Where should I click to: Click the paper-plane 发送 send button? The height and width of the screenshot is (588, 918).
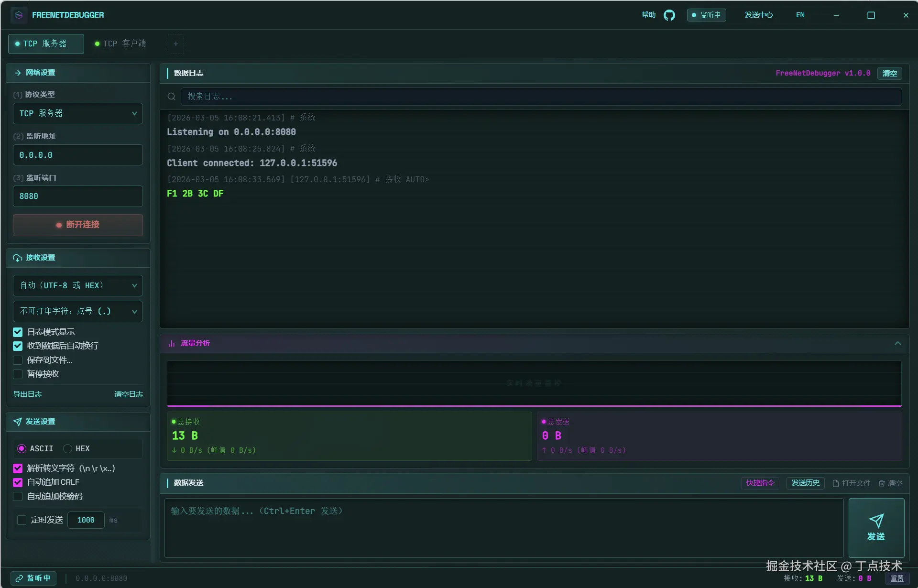[x=876, y=527]
